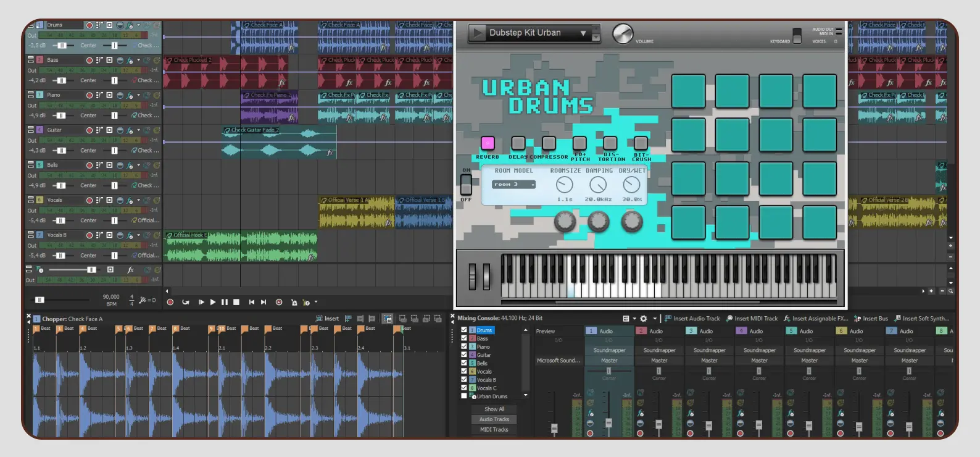Open the Bass track dropdown arrow
Viewport: 980px width, 457px height.
pyautogui.click(x=138, y=61)
